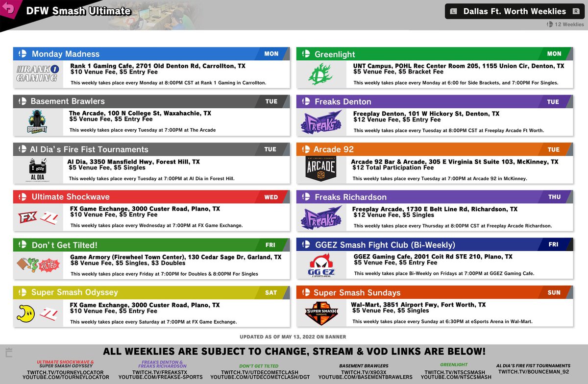
Task: Click the Al Dia logo
Action: [38, 169]
